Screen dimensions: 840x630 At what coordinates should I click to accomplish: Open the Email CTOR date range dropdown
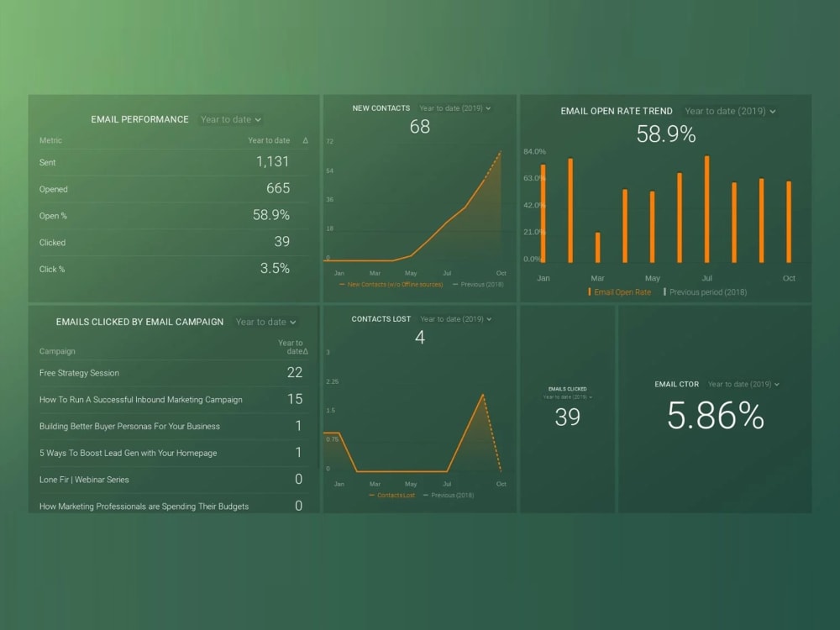point(743,385)
